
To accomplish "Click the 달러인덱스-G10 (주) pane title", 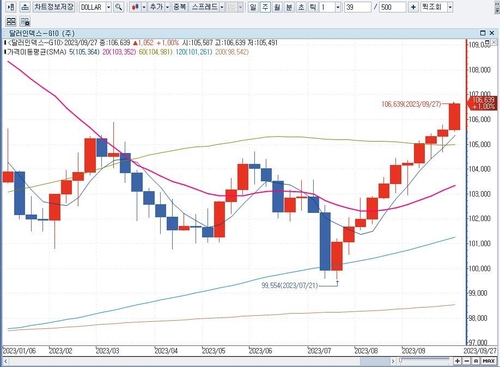I will click(42, 33).
